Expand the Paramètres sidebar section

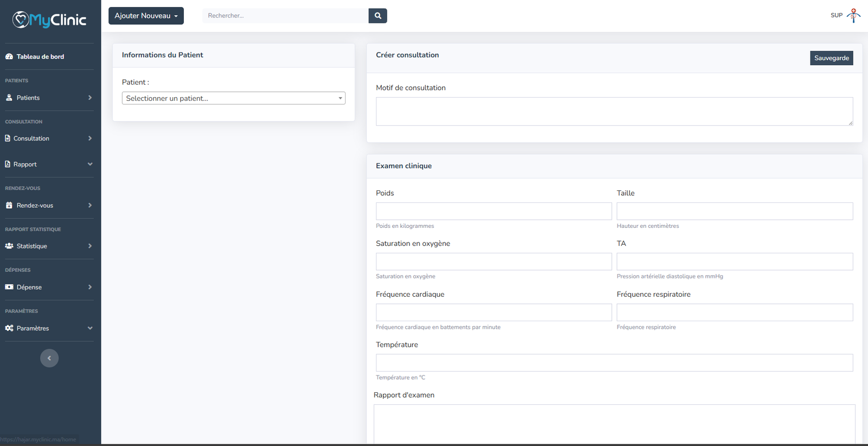90,328
